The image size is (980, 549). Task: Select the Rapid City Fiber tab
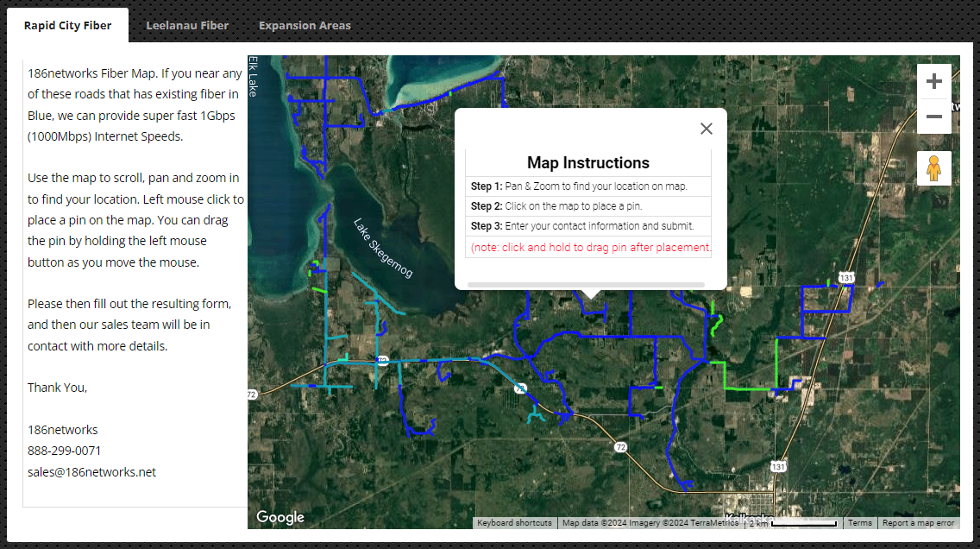click(x=67, y=26)
